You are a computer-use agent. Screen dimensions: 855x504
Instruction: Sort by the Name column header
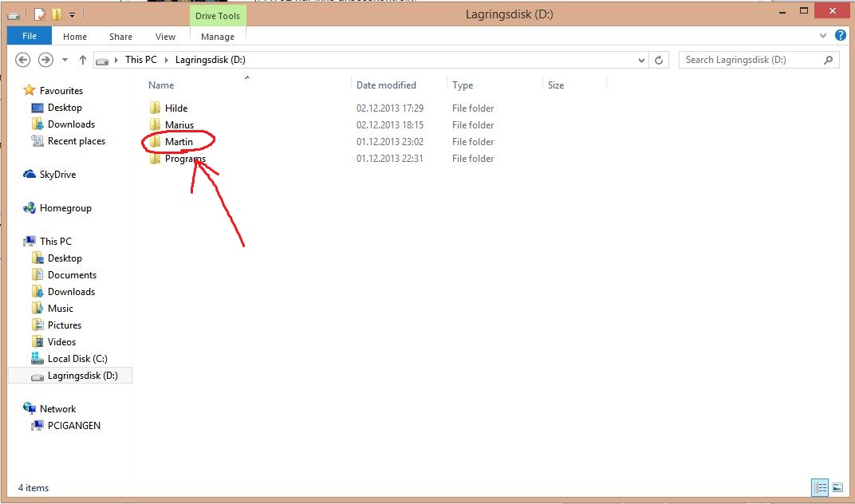click(161, 85)
